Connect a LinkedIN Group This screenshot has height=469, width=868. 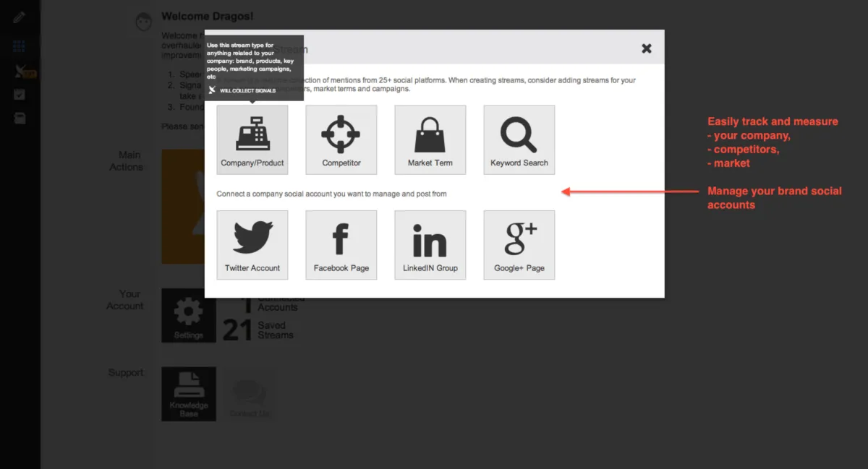coord(430,245)
